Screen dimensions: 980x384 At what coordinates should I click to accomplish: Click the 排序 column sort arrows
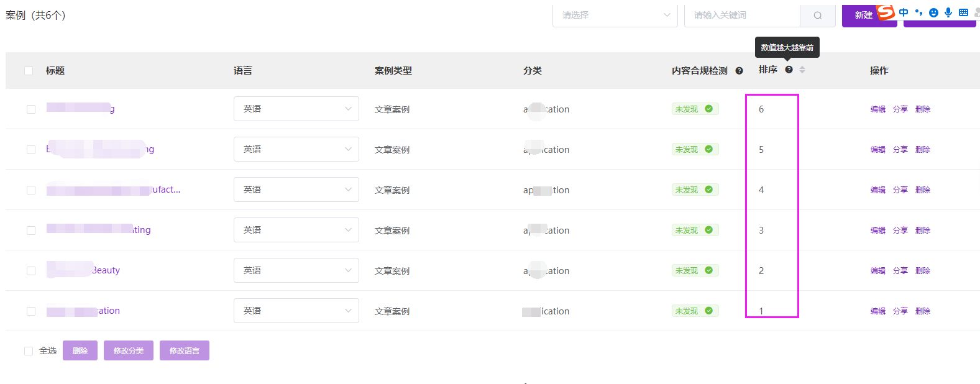coord(802,70)
